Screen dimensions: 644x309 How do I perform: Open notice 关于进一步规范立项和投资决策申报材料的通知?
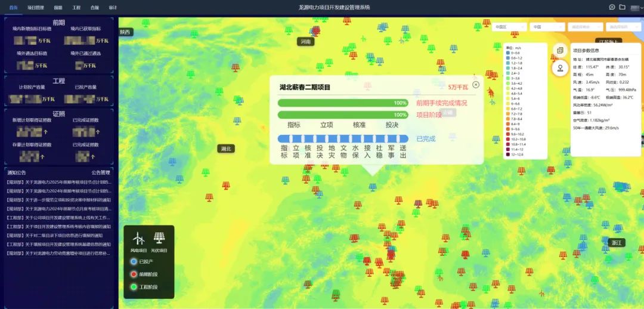tap(58, 200)
